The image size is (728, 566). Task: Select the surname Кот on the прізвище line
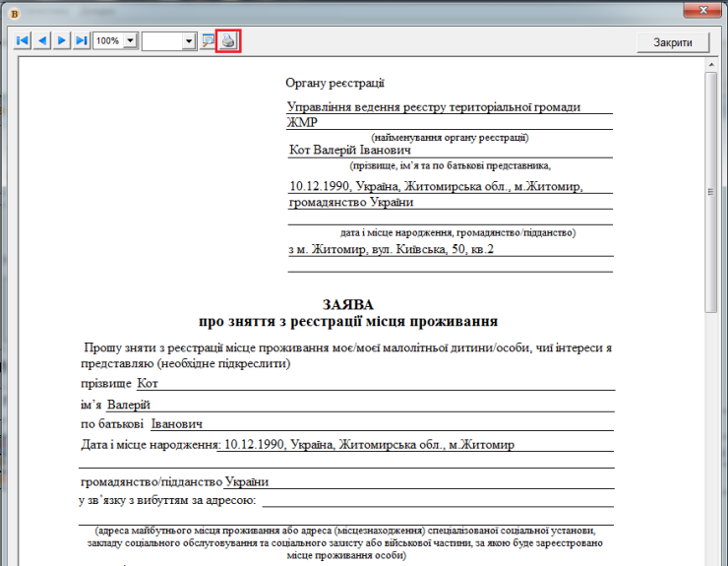pos(147,383)
